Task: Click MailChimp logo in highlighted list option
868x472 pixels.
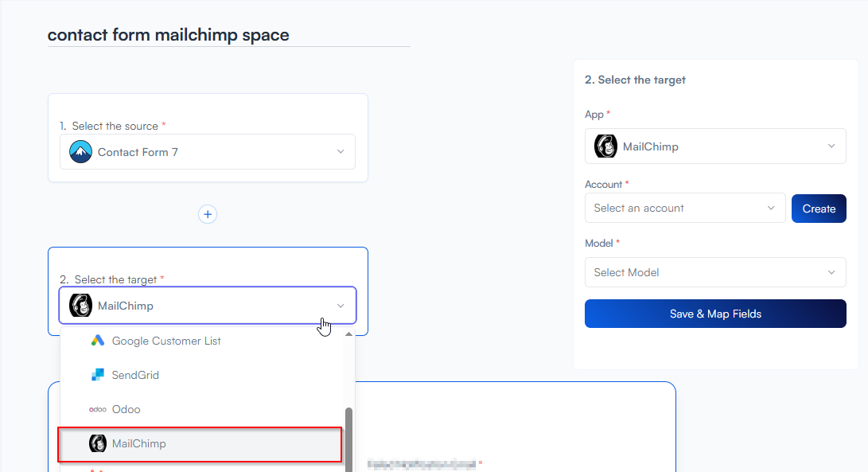Action: point(98,443)
